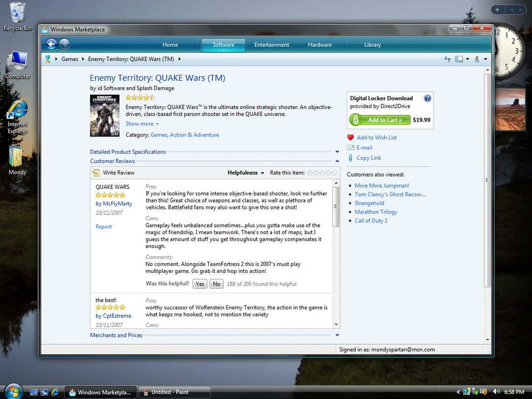Image resolution: width=532 pixels, height=399 pixels.
Task: Click the E-mail envelope icon
Action: pyautogui.click(x=351, y=148)
